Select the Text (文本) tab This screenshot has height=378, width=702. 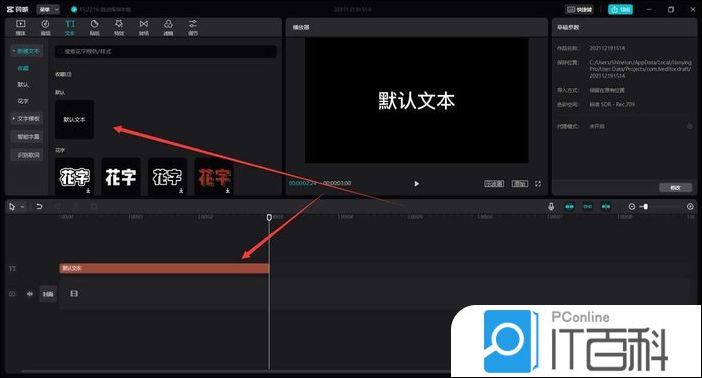[70, 27]
